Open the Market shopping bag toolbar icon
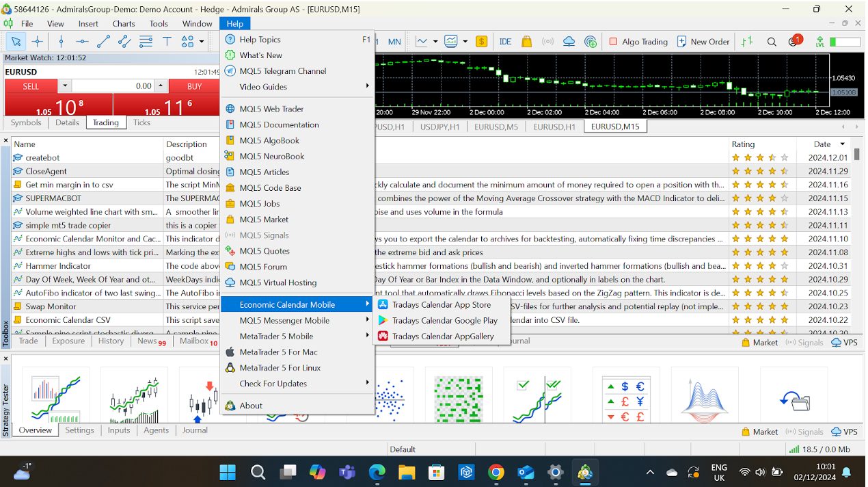This screenshot has width=868, height=487. point(526,42)
